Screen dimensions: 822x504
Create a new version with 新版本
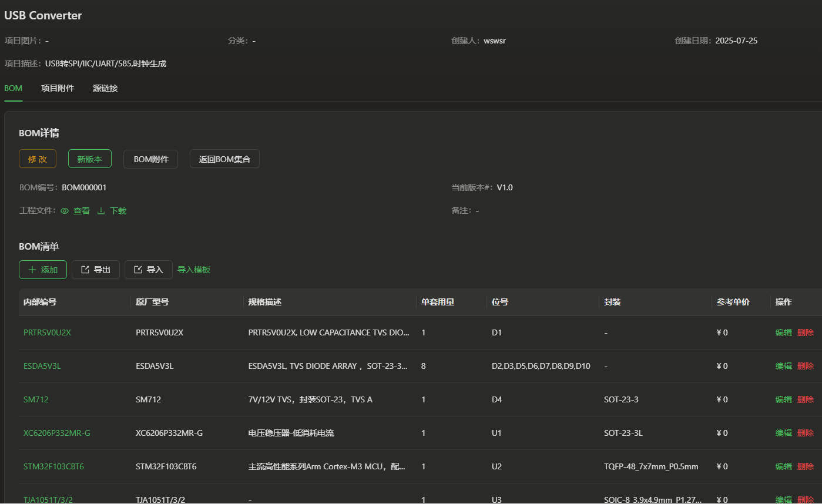(89, 159)
